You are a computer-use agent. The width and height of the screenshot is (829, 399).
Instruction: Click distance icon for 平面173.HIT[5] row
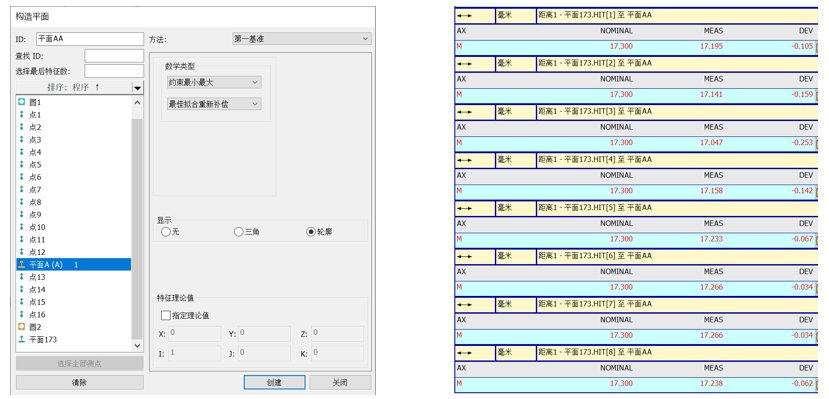(x=465, y=208)
